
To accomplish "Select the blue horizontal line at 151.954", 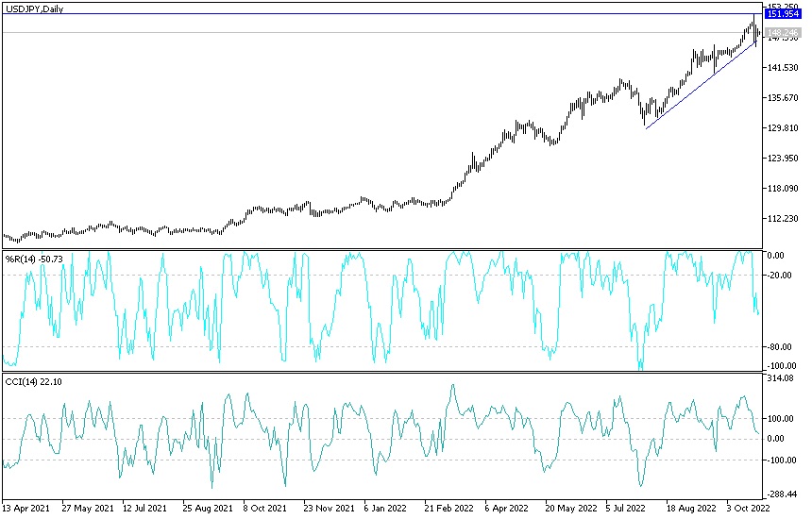I will pyautogui.click(x=382, y=14).
